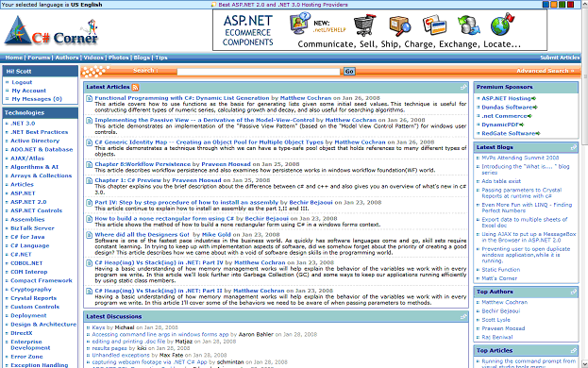Open the Tips menu item
Image resolution: width=588 pixels, height=368 pixels.
click(x=161, y=58)
